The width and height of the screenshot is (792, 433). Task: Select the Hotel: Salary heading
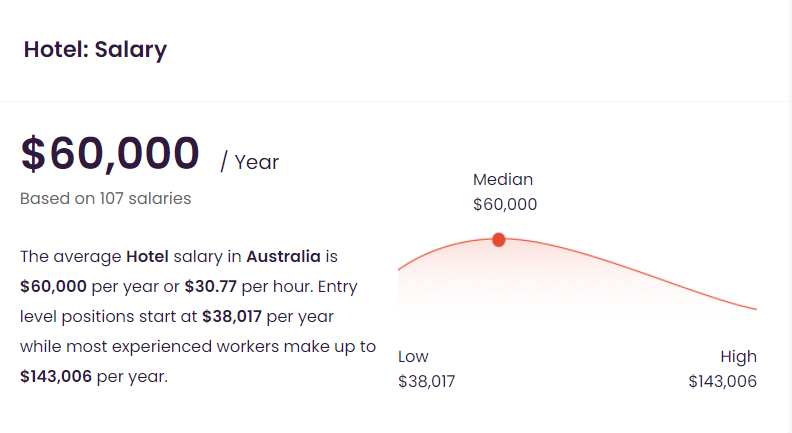coord(95,50)
